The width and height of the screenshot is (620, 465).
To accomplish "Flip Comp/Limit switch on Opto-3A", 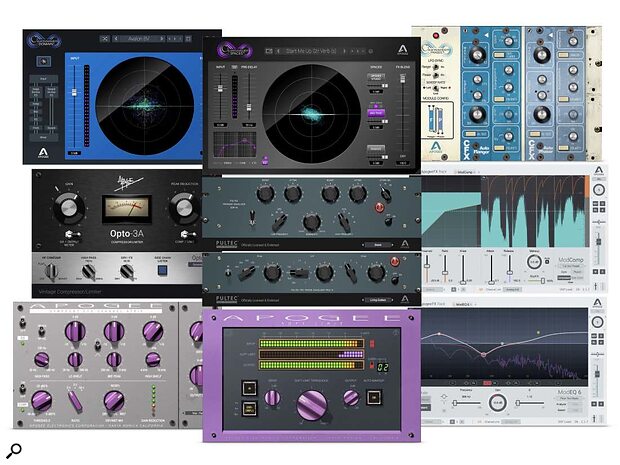I will click(x=186, y=234).
